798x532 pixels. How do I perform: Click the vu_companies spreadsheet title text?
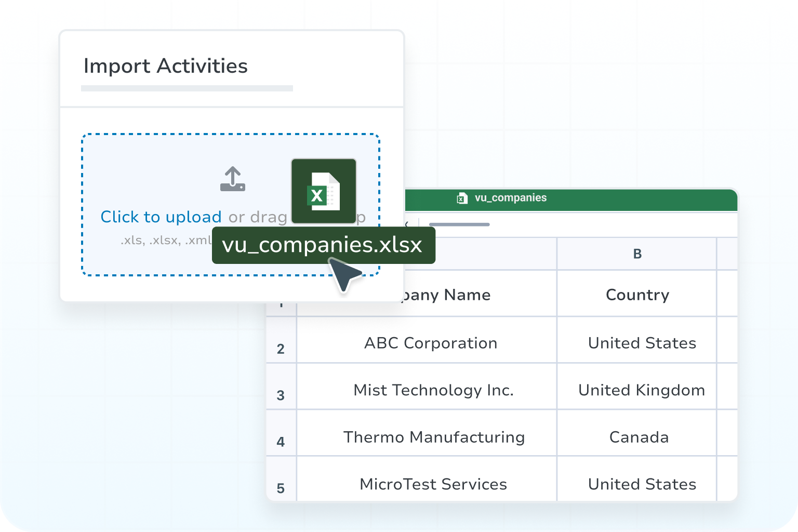coord(510,198)
